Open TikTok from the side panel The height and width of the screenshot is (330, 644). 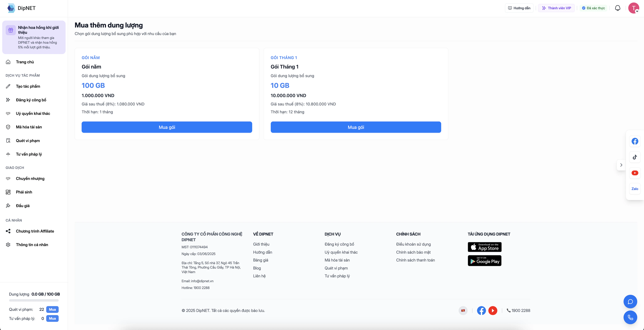[635, 157]
